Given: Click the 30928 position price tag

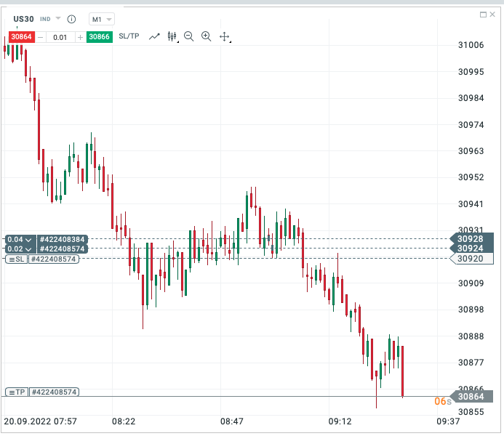Looking at the screenshot, I should (471, 239).
